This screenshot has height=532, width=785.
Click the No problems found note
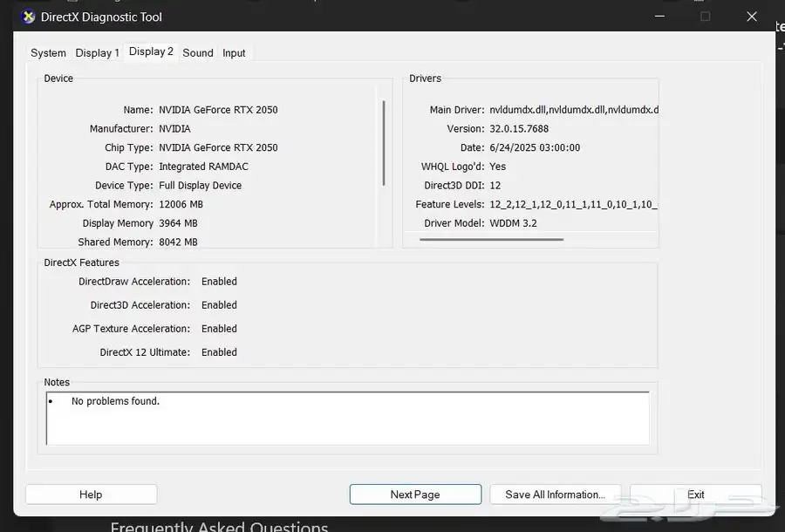click(115, 401)
